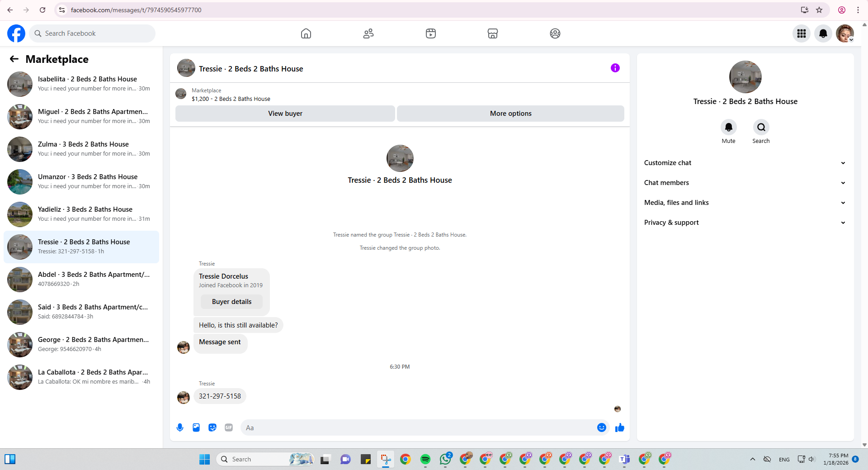The height and width of the screenshot is (470, 868).
Task: Choose a sticker icon
Action: (212, 427)
